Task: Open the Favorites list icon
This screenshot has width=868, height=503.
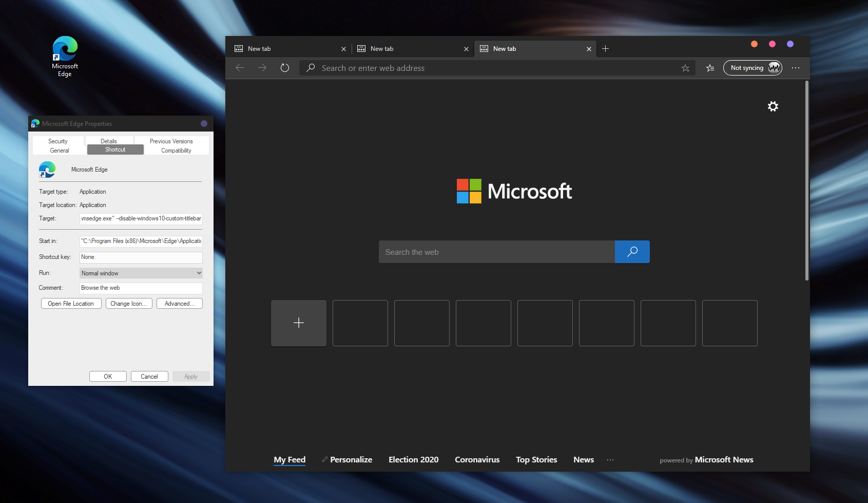Action: pyautogui.click(x=710, y=68)
